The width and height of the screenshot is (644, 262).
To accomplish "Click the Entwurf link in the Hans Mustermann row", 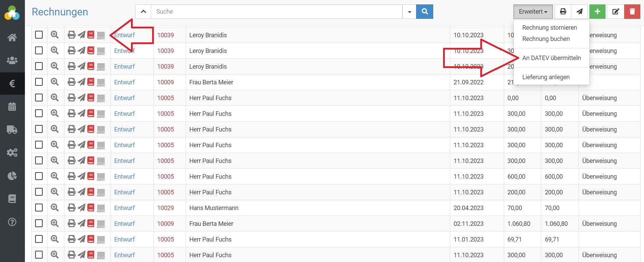I will click(124, 208).
